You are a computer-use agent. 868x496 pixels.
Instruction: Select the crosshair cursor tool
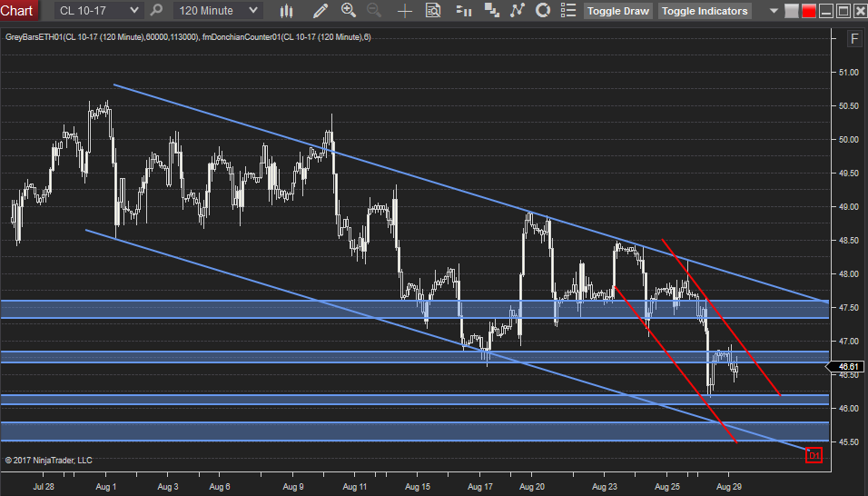pyautogui.click(x=405, y=11)
